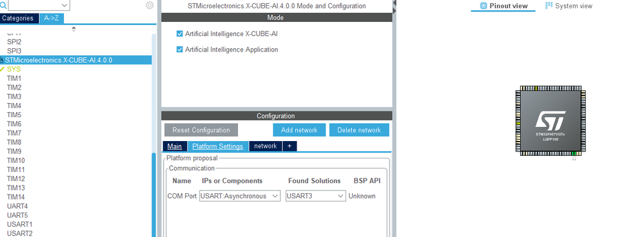
Task: Select TIM9 in the list
Action: (14, 151)
